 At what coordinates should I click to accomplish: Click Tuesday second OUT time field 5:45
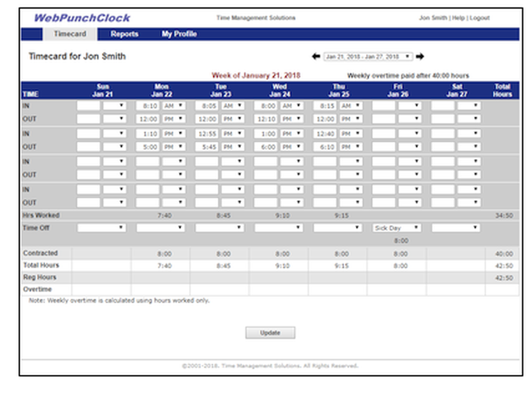206,147
